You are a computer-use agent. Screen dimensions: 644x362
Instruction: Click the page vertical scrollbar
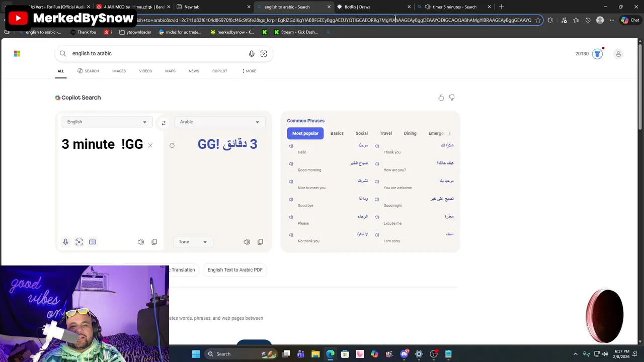640,191
